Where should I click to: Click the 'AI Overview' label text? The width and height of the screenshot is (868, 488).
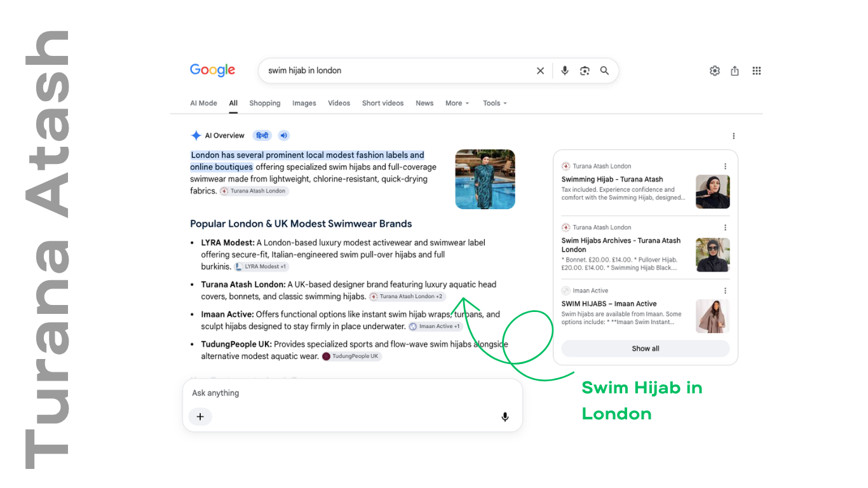coord(225,135)
